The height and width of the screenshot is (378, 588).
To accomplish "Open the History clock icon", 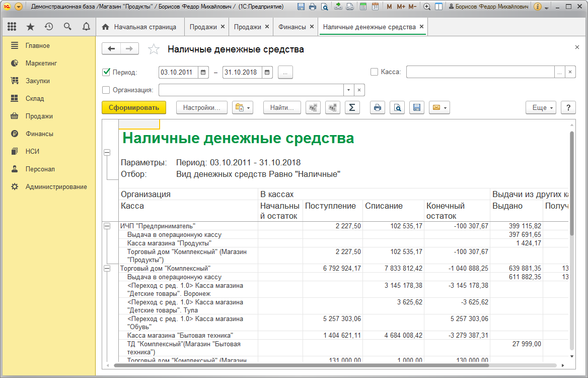I will tap(49, 27).
